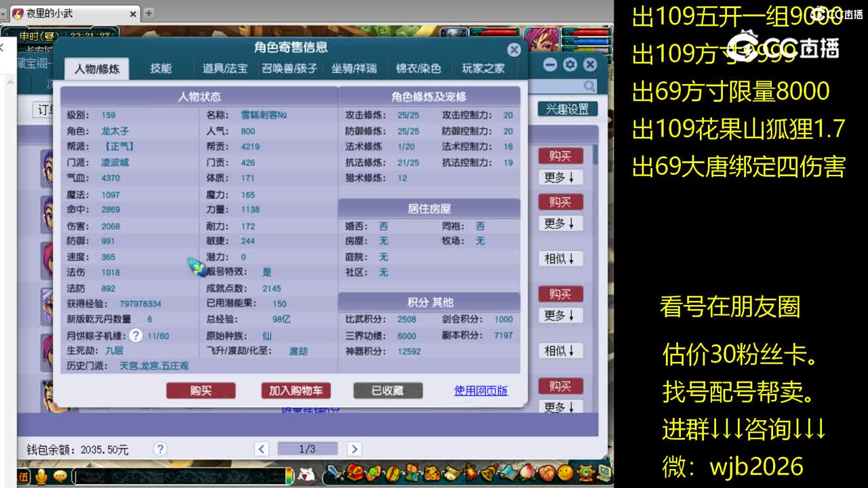
Task: Click the chat bubble emoticon icon near the microphone
Action: pos(60,475)
